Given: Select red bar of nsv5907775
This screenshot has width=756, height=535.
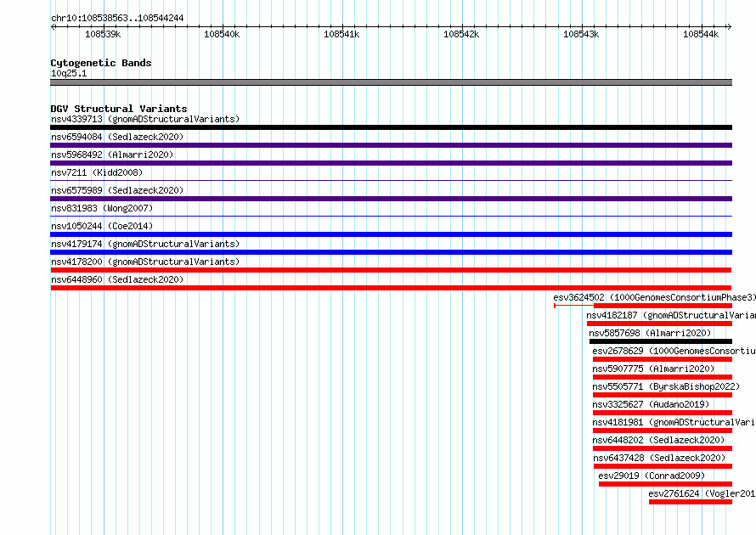Looking at the screenshot, I should (663, 377).
